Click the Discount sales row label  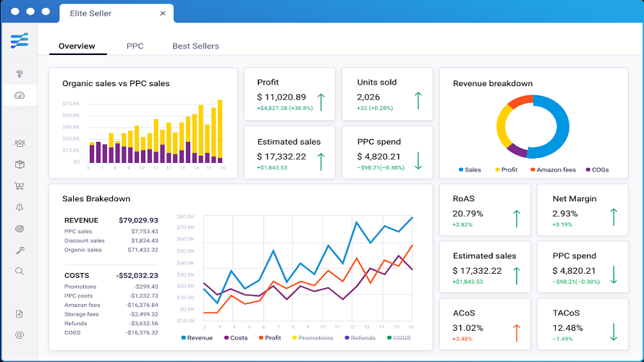click(x=84, y=241)
